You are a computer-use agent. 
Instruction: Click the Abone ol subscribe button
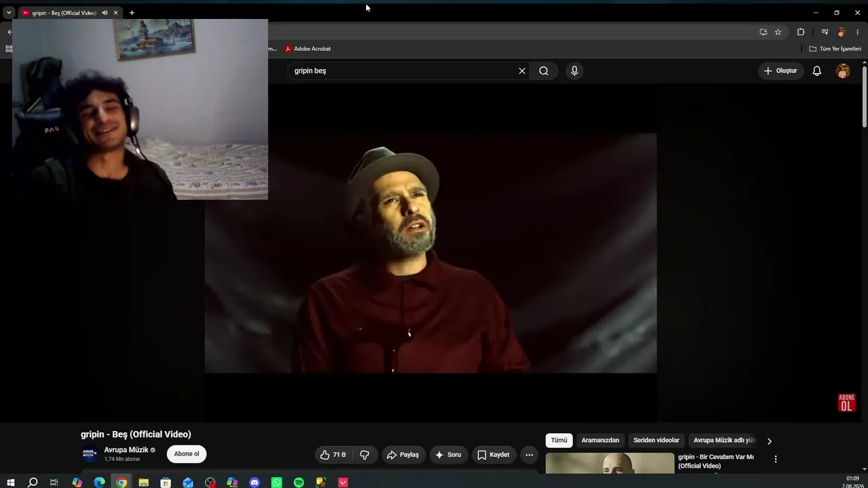[186, 454]
